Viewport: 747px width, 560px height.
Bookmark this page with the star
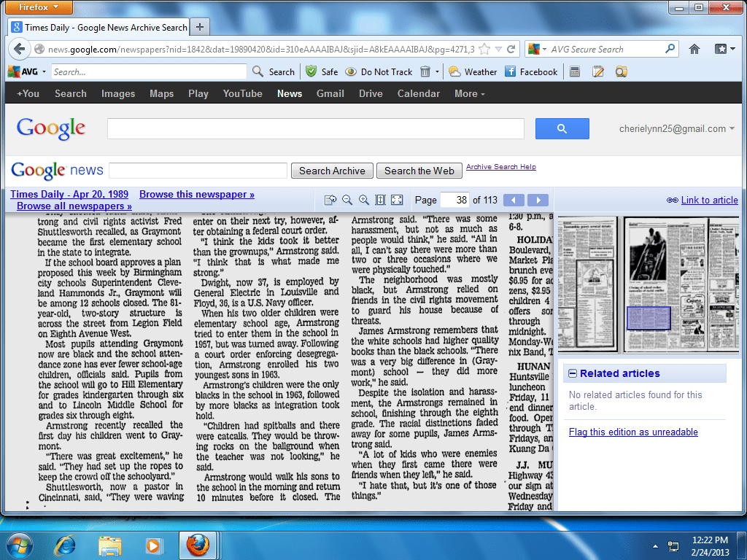[x=484, y=49]
